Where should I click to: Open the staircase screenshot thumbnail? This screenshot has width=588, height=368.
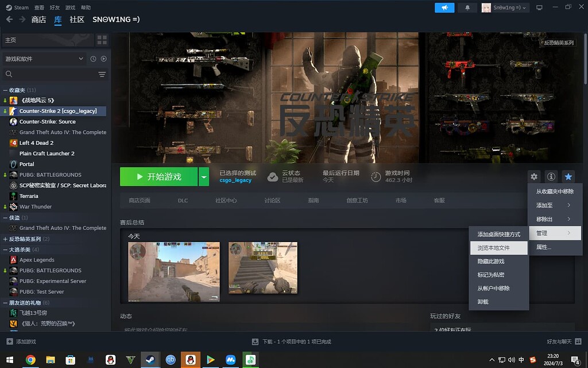263,268
